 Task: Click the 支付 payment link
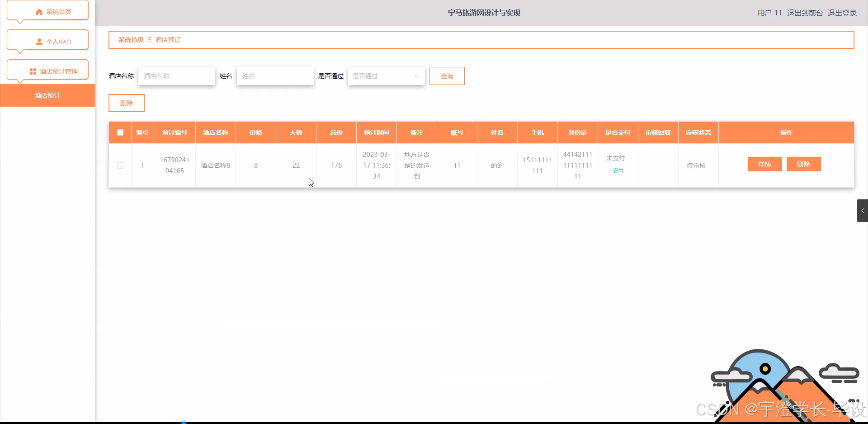click(618, 171)
